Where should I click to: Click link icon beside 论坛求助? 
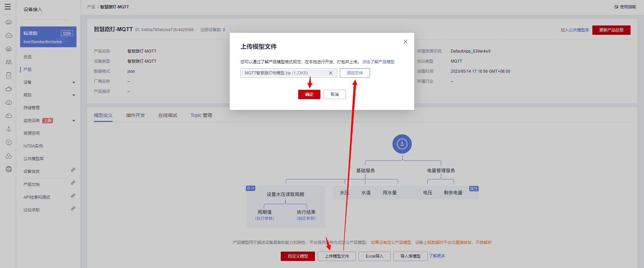[x=73, y=208]
